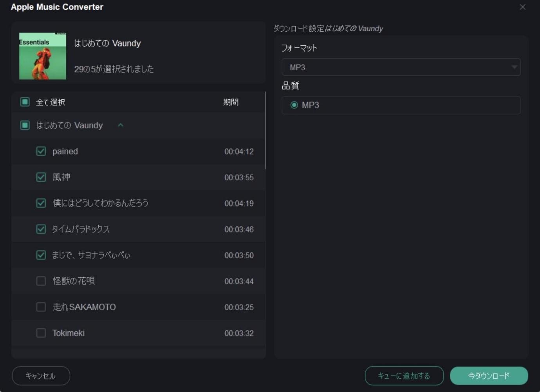
Task: Click the まじで、サヨナラべいべぃ track title
Action: point(91,255)
